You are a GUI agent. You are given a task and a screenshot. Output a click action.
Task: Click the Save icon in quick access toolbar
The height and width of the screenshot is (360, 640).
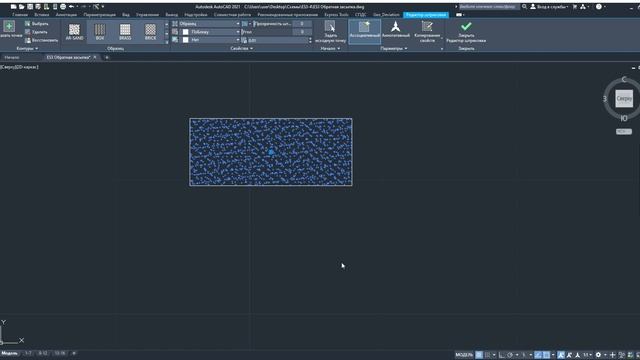pyautogui.click(x=30, y=7)
